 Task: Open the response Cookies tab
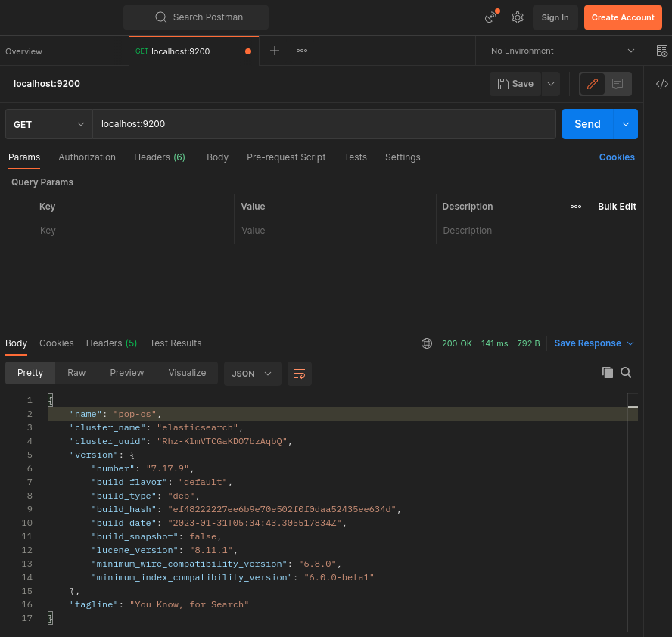tap(57, 343)
